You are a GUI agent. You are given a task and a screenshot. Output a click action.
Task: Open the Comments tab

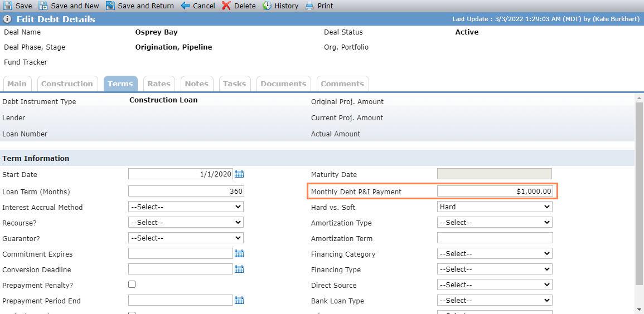click(x=342, y=84)
